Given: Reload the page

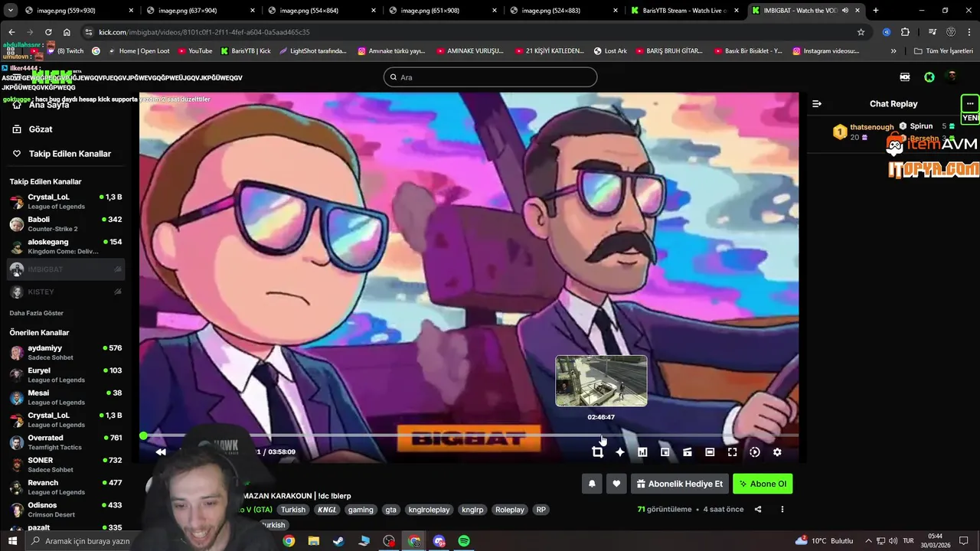Looking at the screenshot, I should click(x=48, y=32).
